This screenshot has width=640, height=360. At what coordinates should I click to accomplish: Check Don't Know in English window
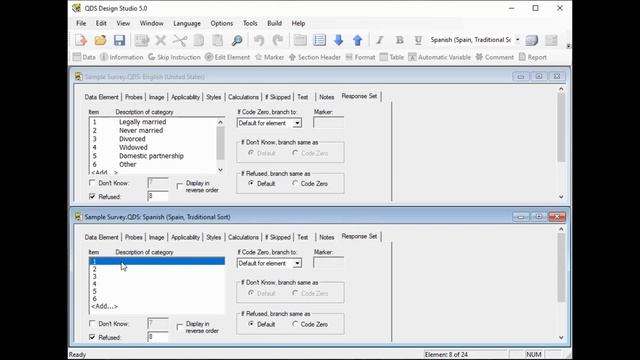(92, 183)
